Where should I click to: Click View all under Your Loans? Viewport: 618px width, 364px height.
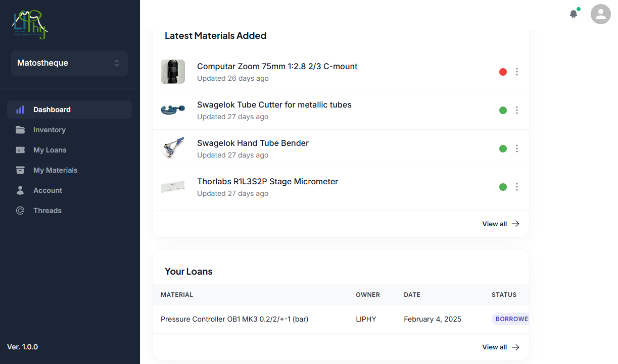coord(500,347)
